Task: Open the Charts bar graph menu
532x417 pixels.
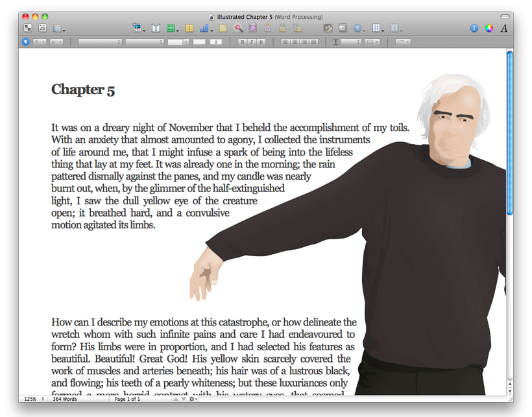Action: pos(206,28)
